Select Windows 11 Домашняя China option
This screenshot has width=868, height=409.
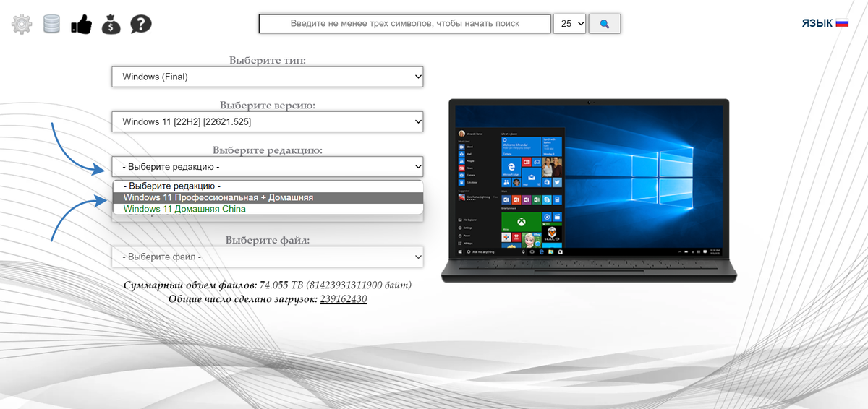coord(268,209)
